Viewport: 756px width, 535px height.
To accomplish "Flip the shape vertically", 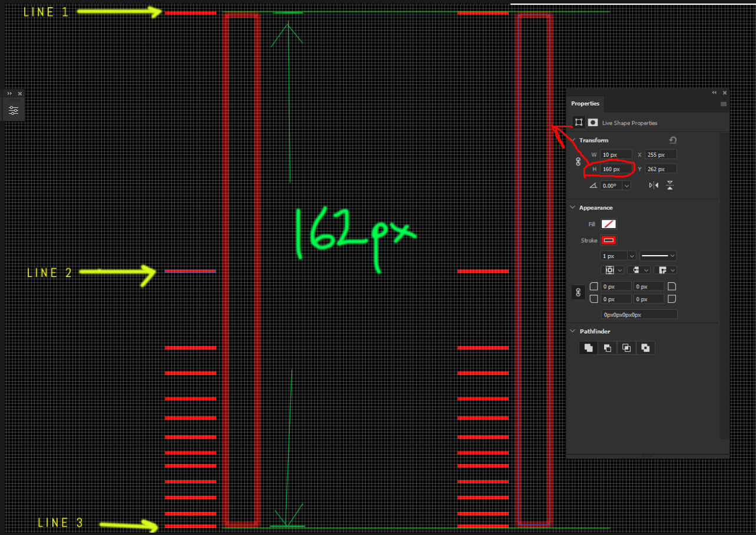I will (670, 185).
